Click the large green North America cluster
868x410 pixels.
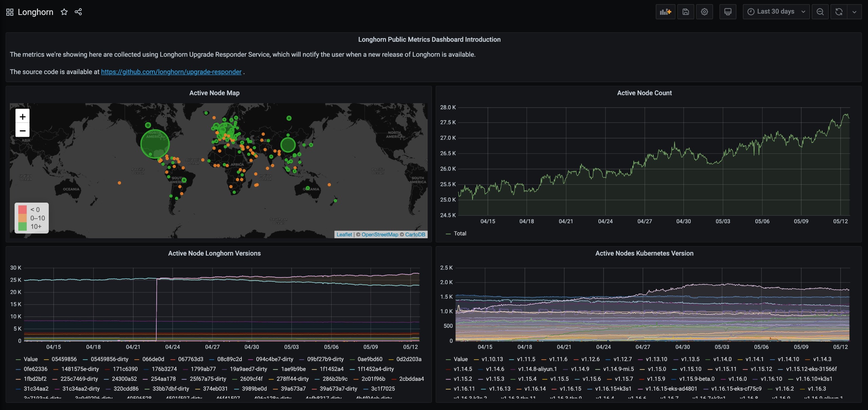(x=155, y=144)
